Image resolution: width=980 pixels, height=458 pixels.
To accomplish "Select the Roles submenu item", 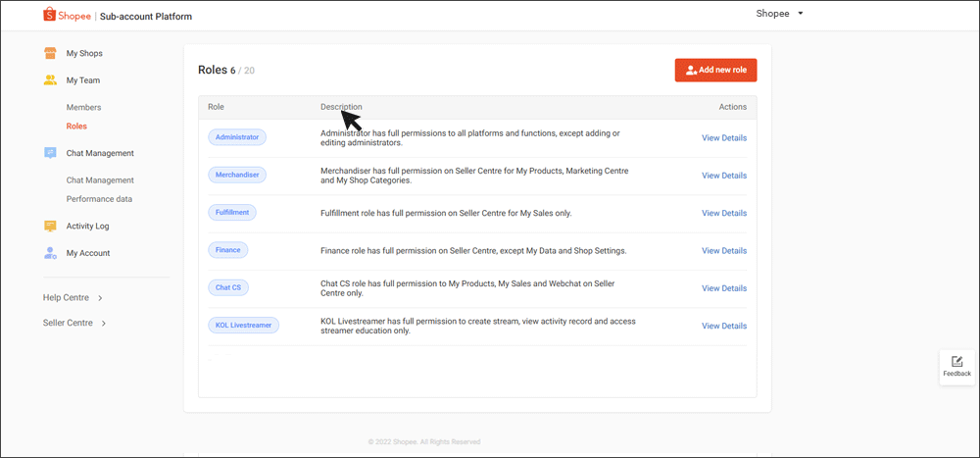I will point(76,127).
